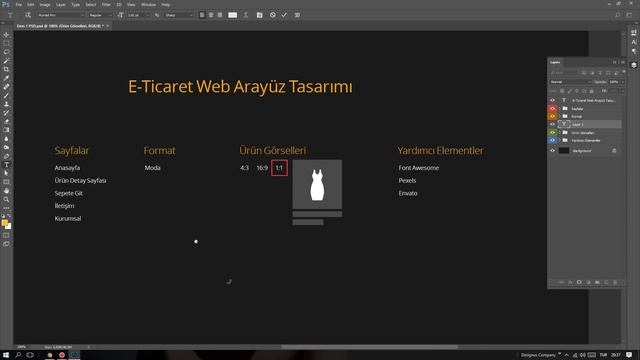This screenshot has width=640, height=360.
Task: Click the 3D text button
Action: pyautogui.click(x=297, y=15)
